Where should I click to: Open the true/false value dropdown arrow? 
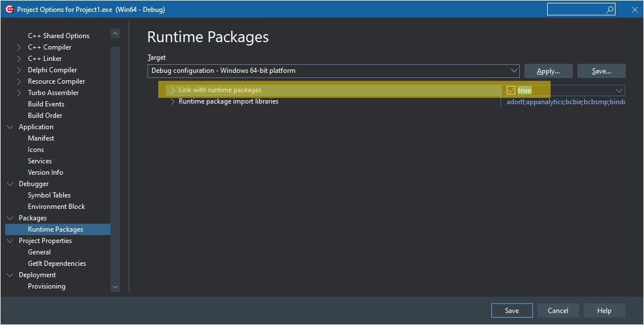pyautogui.click(x=619, y=90)
